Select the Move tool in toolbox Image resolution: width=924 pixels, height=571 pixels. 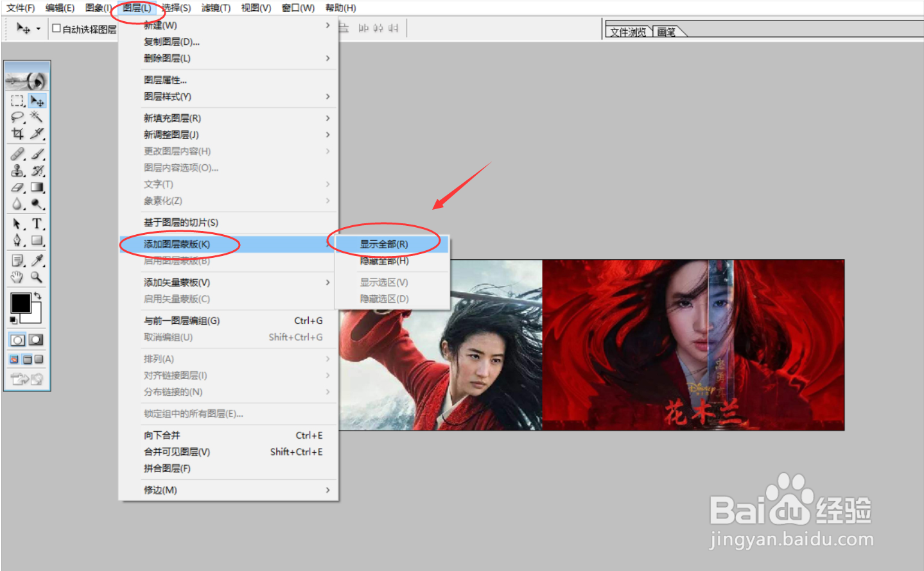coord(37,101)
